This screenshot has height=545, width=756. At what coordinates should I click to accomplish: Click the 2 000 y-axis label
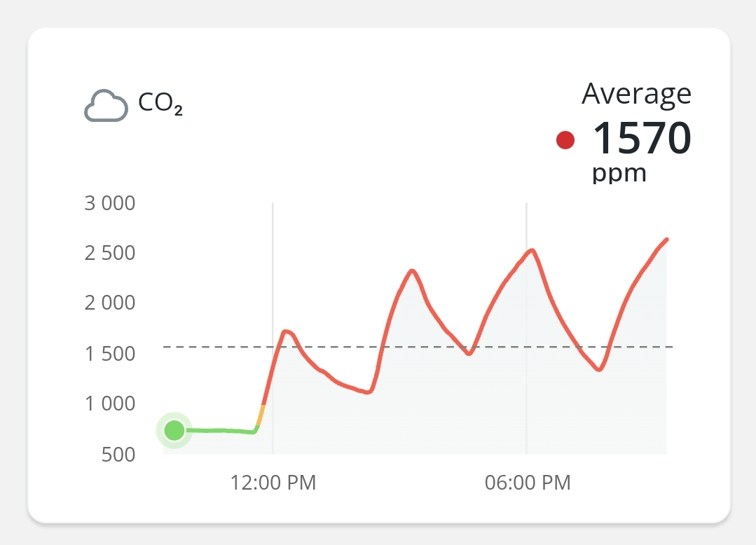click(x=109, y=303)
